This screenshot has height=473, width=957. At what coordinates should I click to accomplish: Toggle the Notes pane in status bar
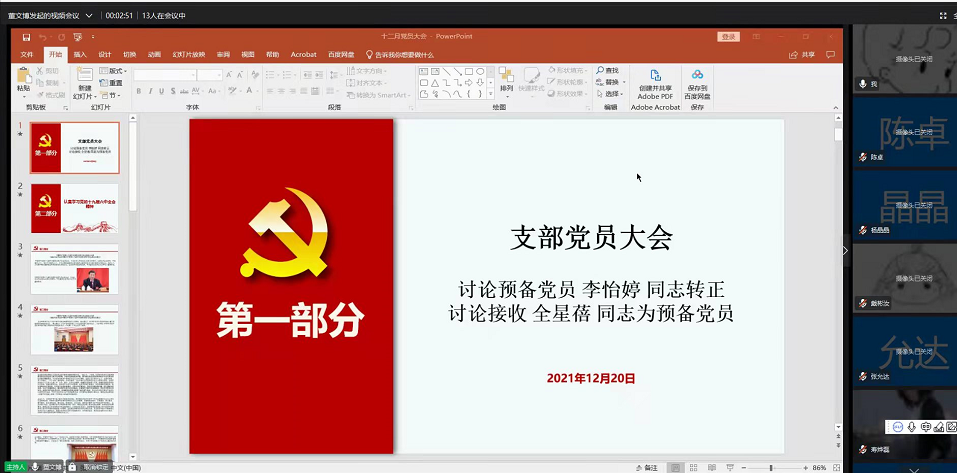pos(647,468)
